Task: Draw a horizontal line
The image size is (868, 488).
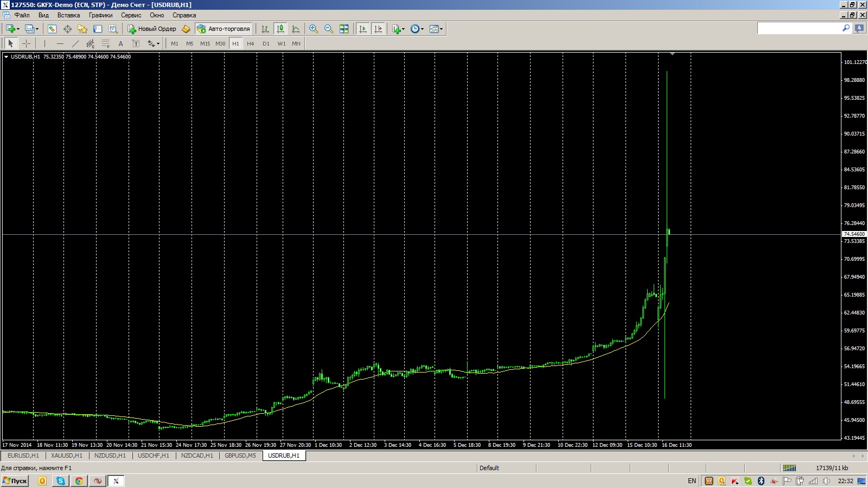Action: tap(60, 43)
